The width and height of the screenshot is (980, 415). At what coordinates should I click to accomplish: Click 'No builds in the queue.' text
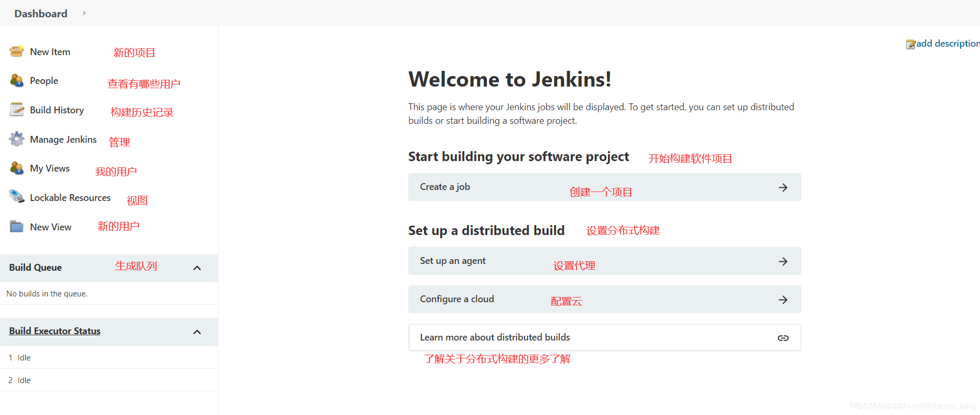pyautogui.click(x=47, y=294)
